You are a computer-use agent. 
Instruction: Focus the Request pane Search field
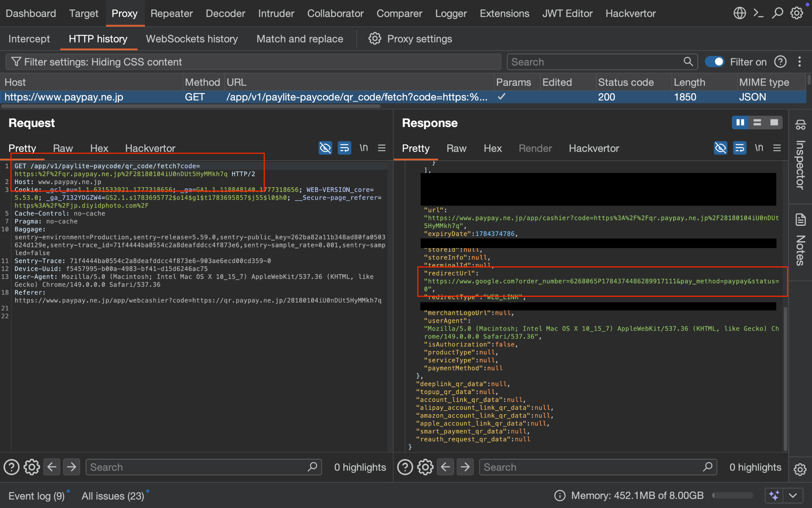click(204, 467)
